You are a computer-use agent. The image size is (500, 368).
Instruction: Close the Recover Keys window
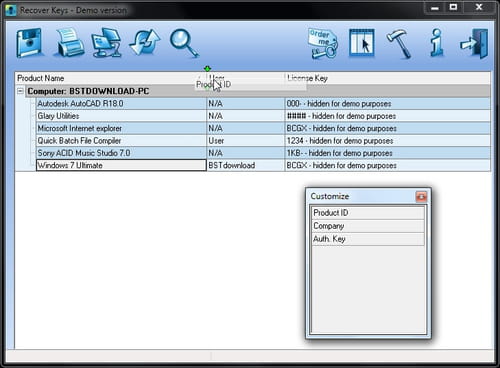[x=479, y=7]
